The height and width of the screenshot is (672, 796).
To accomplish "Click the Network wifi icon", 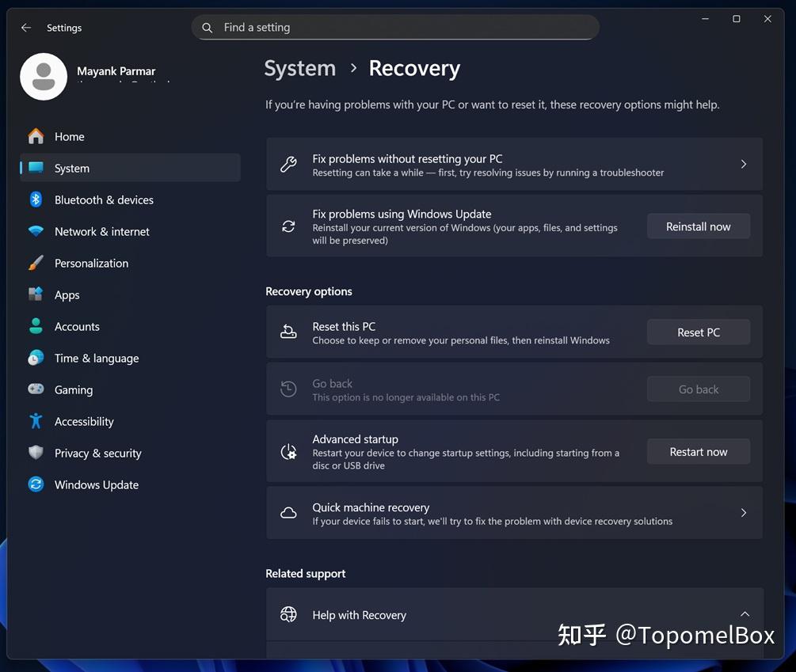I will (36, 231).
